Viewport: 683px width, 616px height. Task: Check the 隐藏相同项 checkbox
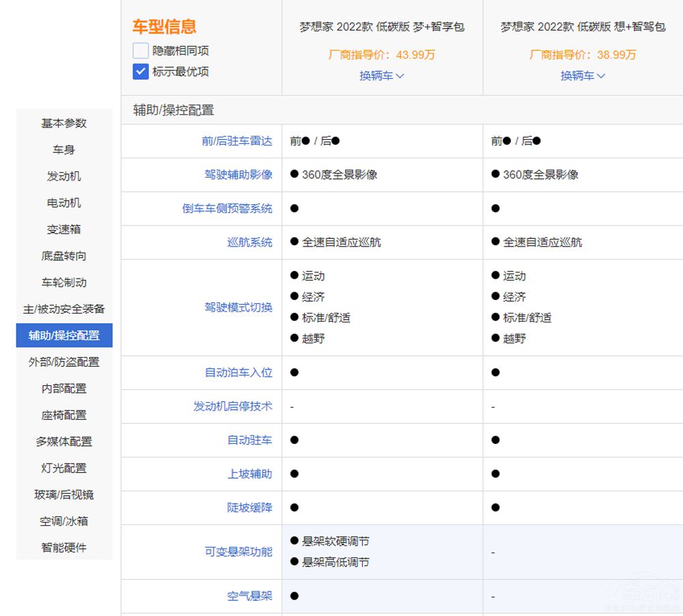tap(141, 51)
